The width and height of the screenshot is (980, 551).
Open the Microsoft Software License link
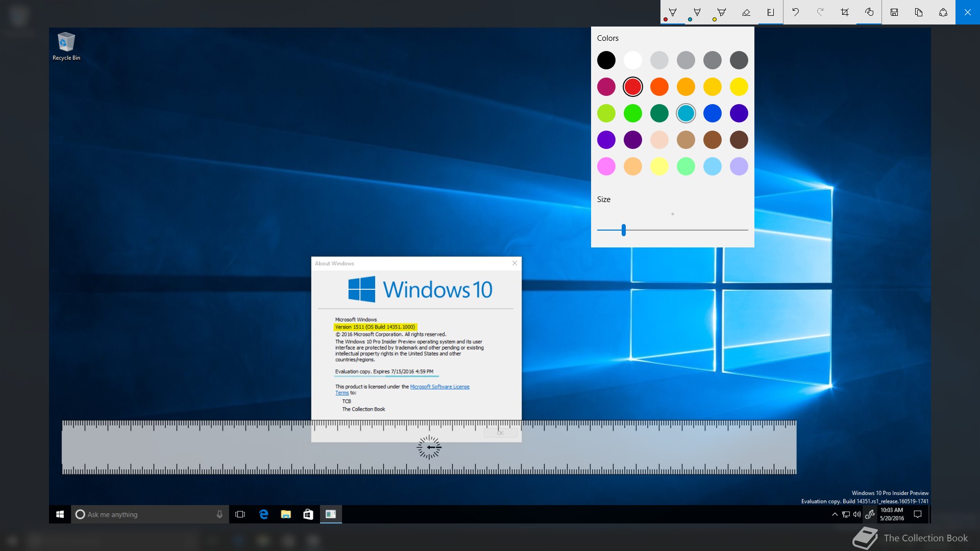coord(439,387)
